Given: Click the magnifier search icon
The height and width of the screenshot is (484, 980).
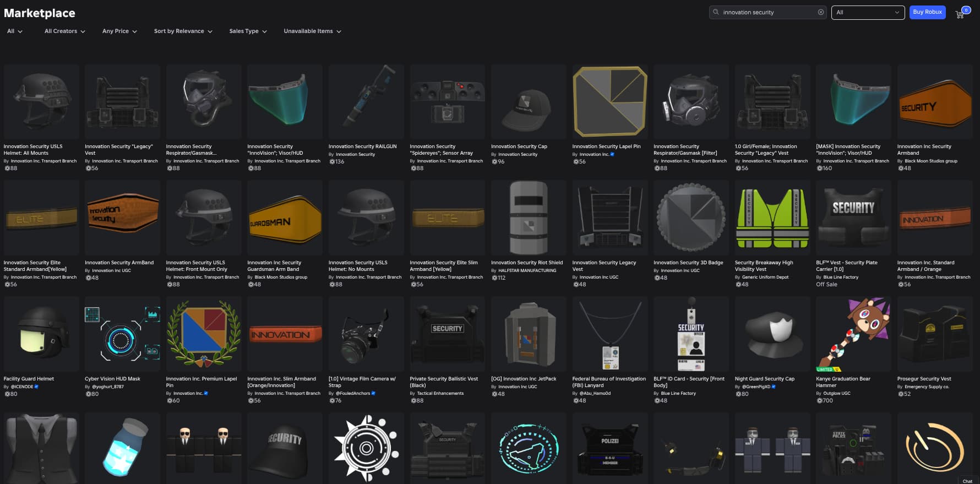Looking at the screenshot, I should 716,12.
